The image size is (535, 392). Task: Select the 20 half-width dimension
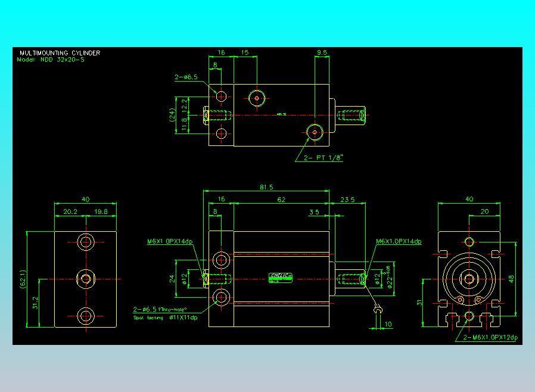(x=484, y=211)
